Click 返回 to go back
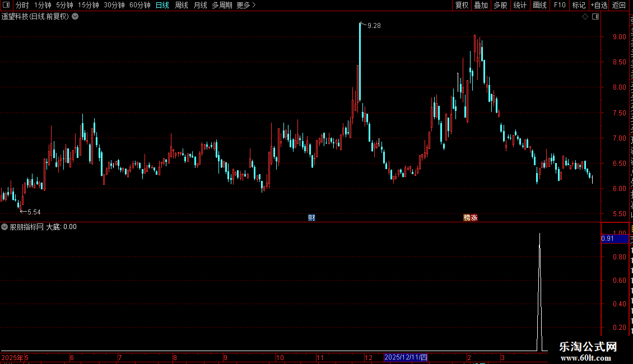The image size is (633, 364). coord(619,5)
